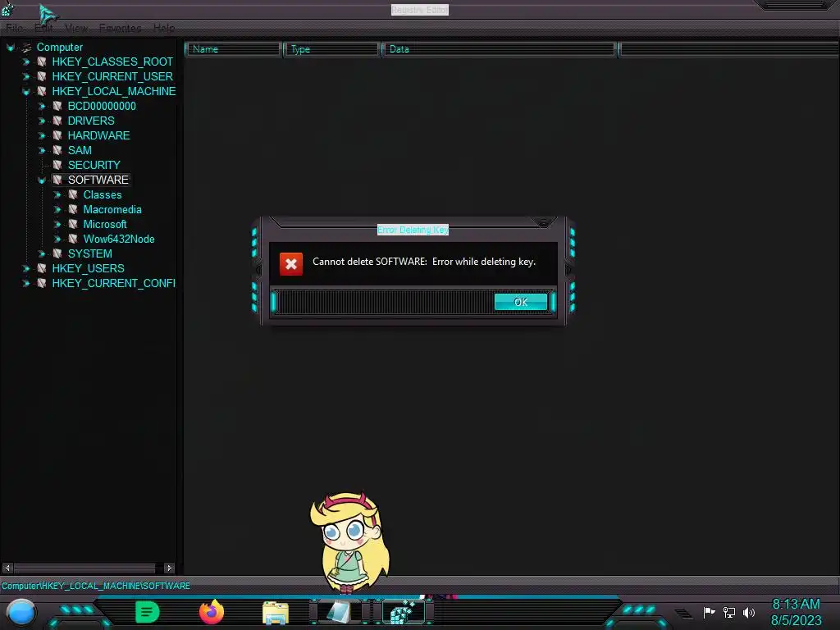The height and width of the screenshot is (630, 840).
Task: Click OK in the Error Deleting Key dialog
Action: [521, 302]
